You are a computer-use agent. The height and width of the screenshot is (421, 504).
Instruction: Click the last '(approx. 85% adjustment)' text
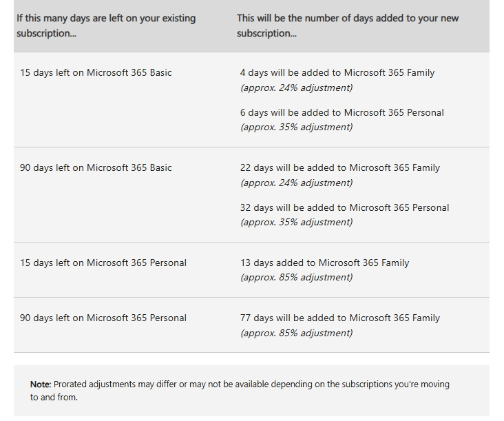[x=296, y=333]
